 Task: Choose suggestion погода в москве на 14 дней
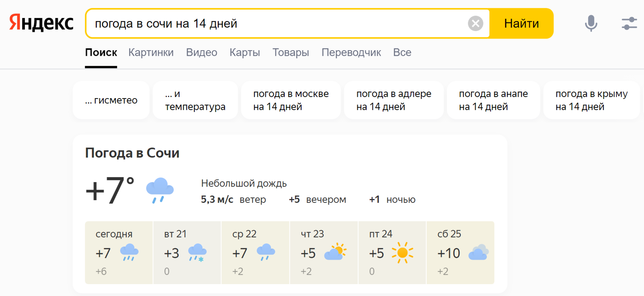click(x=291, y=100)
